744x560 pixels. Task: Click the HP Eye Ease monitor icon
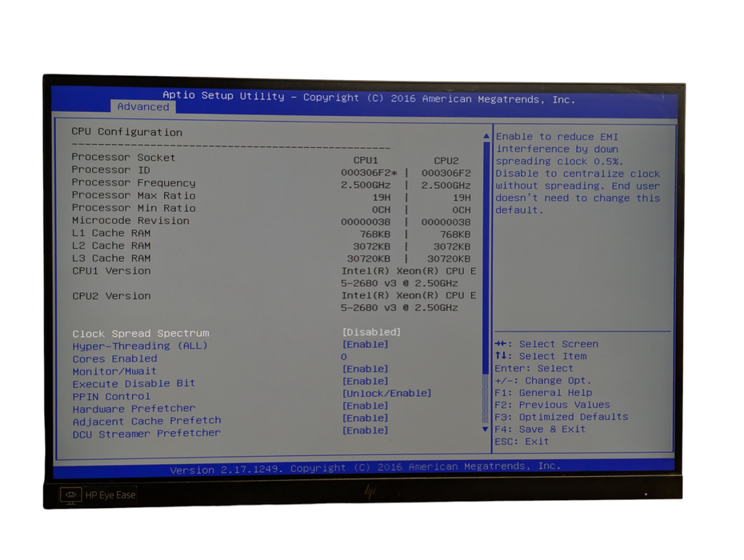pyautogui.click(x=70, y=495)
